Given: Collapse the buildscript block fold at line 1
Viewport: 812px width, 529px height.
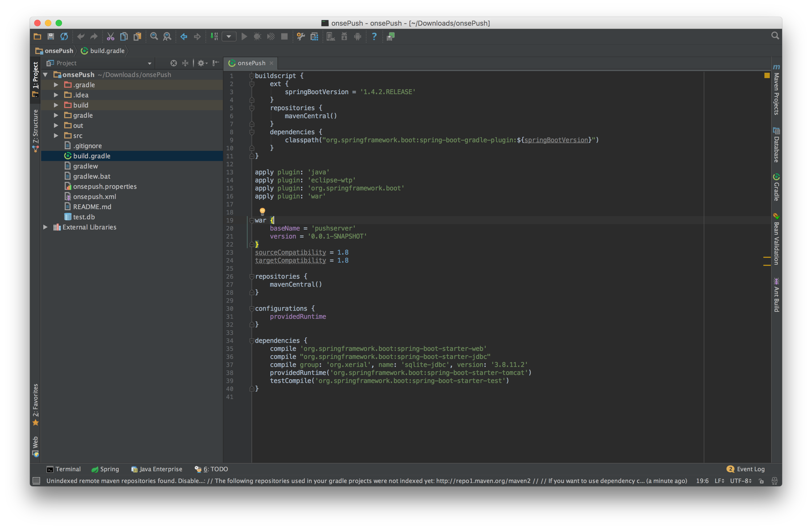Looking at the screenshot, I should pyautogui.click(x=252, y=75).
